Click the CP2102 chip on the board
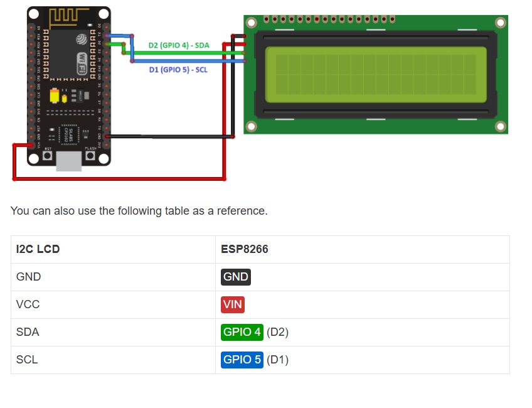 (x=67, y=134)
